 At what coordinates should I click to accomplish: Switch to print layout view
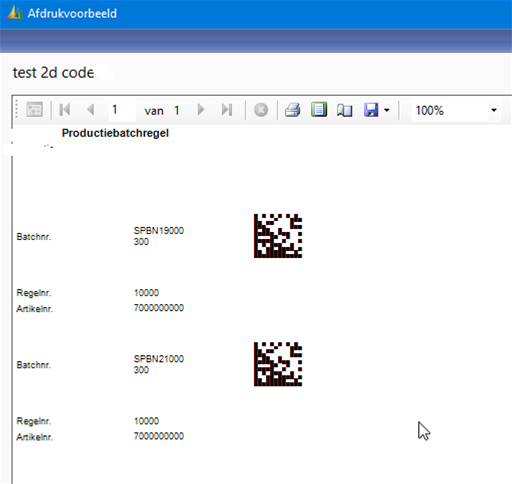[319, 110]
